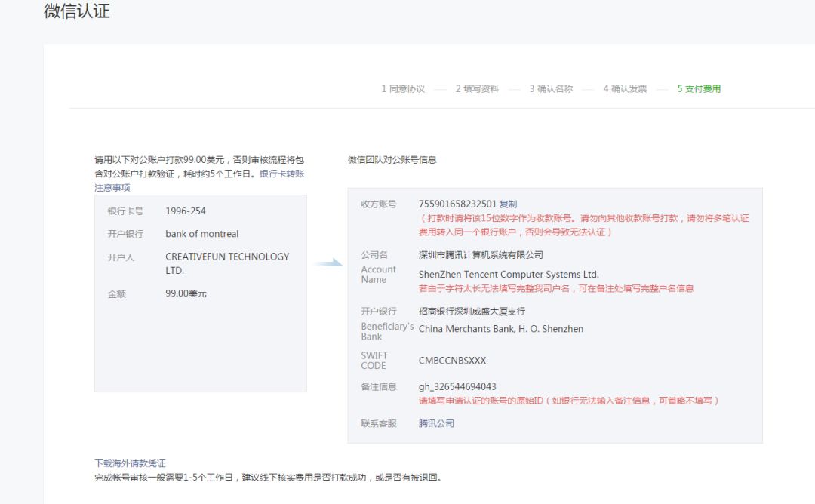
Task: Click account number 755901658232501
Action: click(x=457, y=204)
